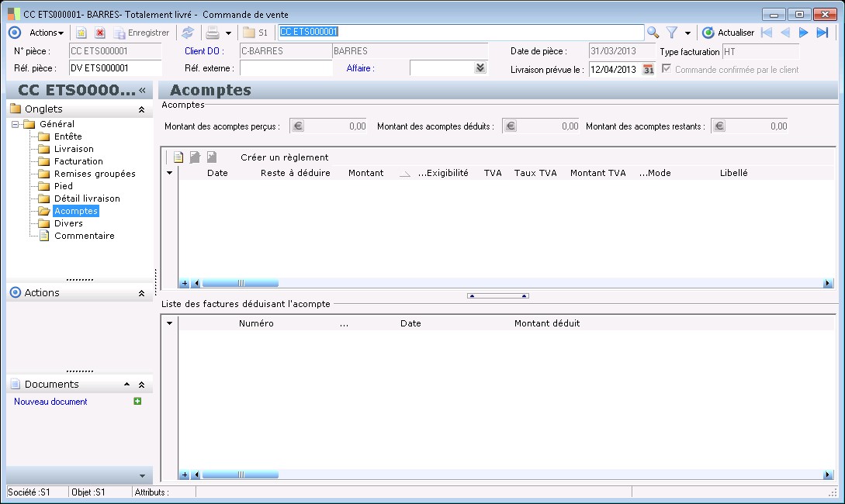Toggle 'Commande confirmée par le client' checkbox

[666, 69]
